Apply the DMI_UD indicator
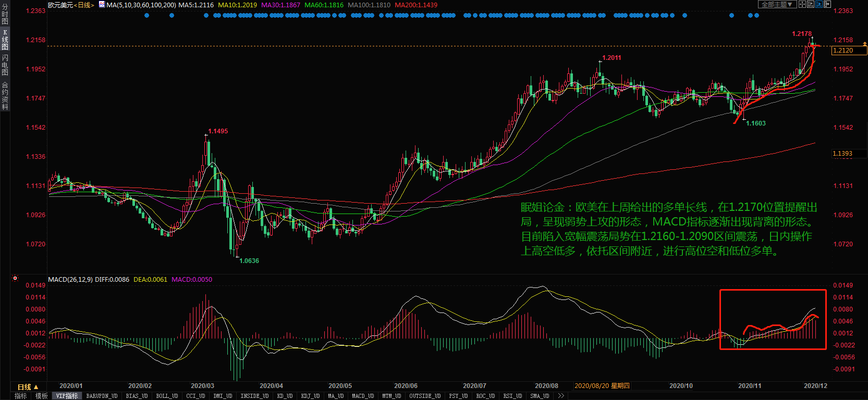Viewport: 868px width, 400px height. coord(223,396)
